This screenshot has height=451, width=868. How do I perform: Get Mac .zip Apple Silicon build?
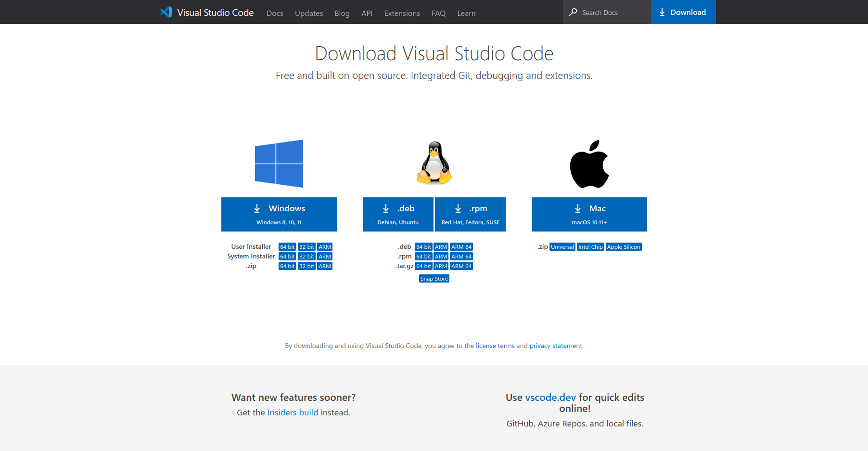tap(624, 247)
